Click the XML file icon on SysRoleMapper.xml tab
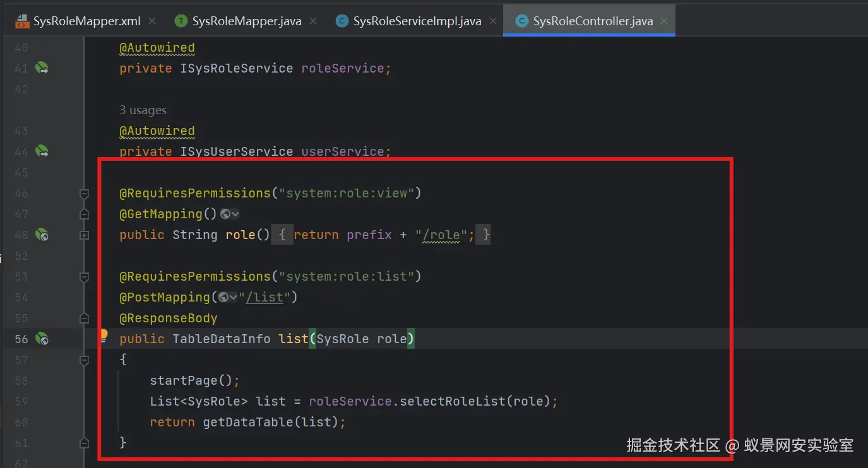The image size is (868, 468). coord(22,21)
